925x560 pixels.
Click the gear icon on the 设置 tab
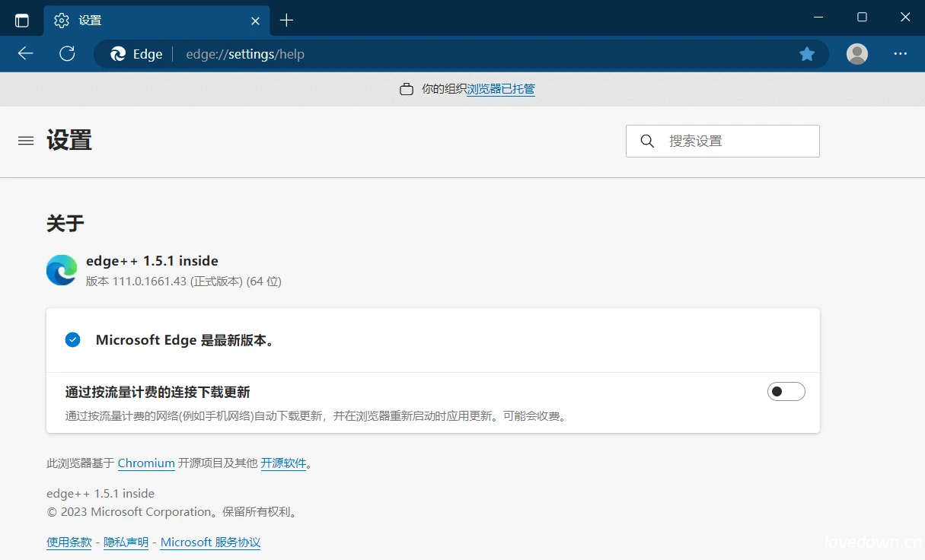click(62, 21)
